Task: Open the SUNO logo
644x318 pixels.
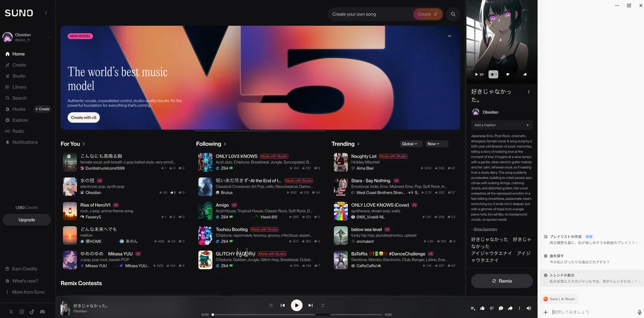Action: point(19,13)
